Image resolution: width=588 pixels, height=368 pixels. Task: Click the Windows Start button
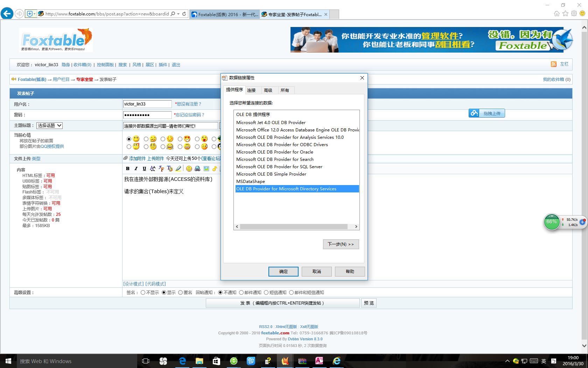click(8, 361)
